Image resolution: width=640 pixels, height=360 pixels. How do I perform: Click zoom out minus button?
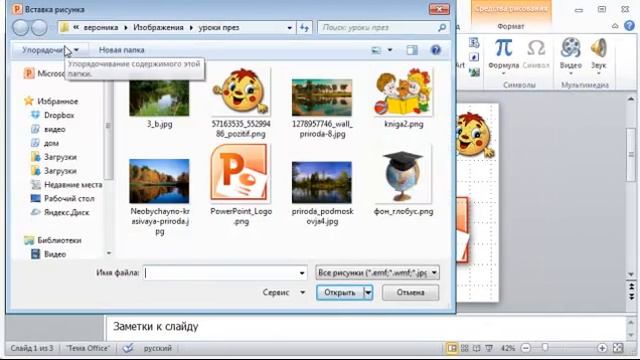click(526, 348)
